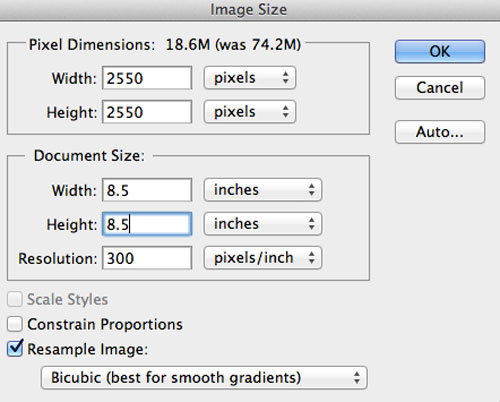Click the pixel Height field showing 2550
The image size is (500, 402).
point(147,112)
